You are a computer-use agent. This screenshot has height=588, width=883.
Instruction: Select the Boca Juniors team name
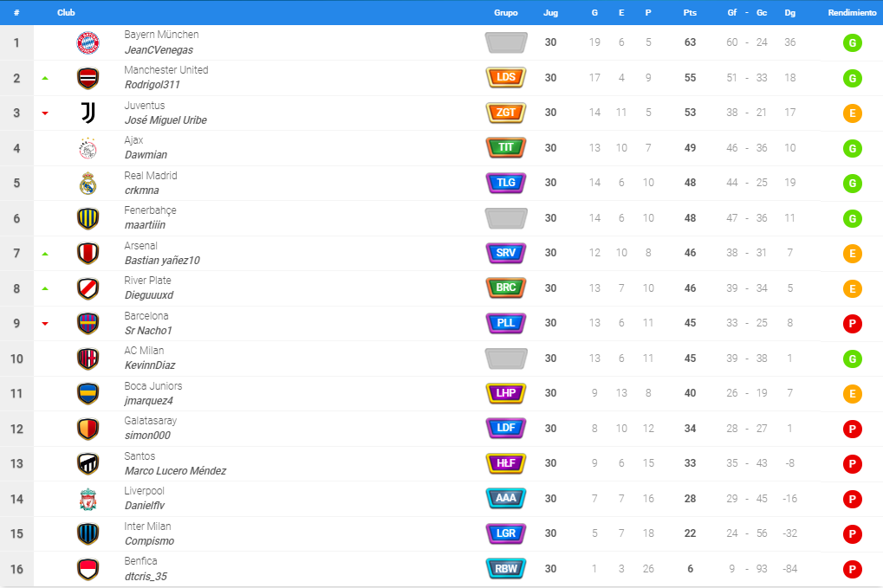coord(153,386)
